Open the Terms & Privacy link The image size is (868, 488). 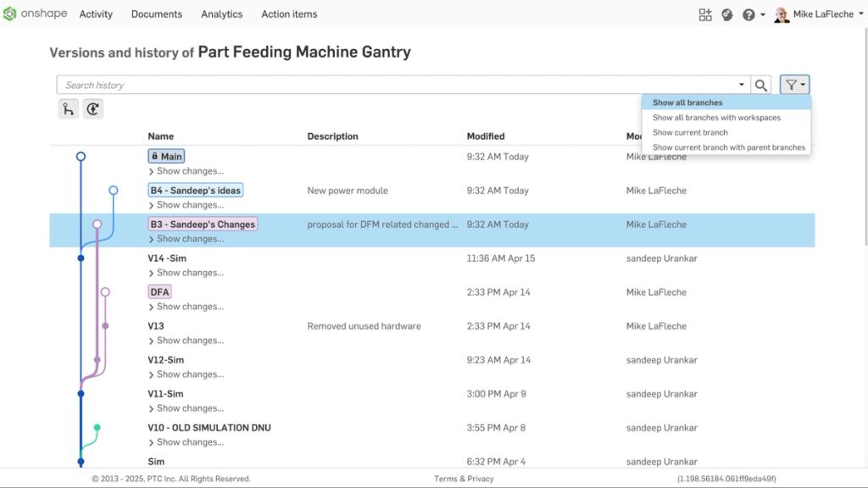(x=463, y=478)
